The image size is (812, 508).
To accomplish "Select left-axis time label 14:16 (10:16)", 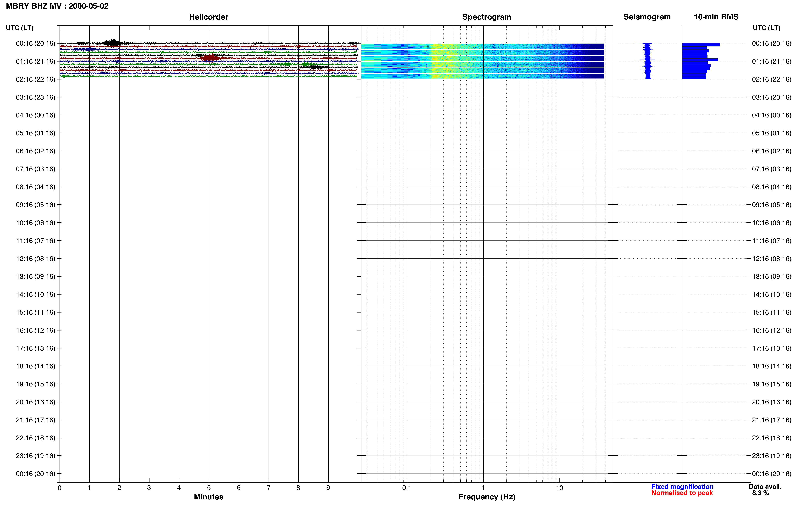I will [36, 295].
